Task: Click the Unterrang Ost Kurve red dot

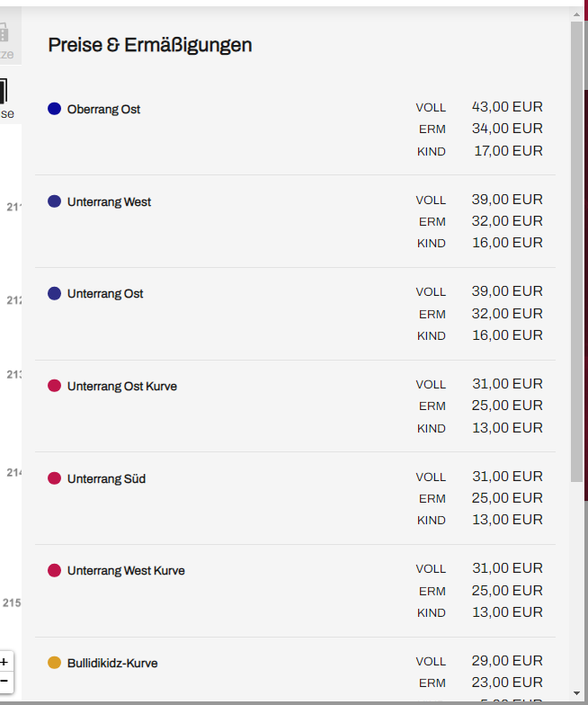Action: (54, 386)
